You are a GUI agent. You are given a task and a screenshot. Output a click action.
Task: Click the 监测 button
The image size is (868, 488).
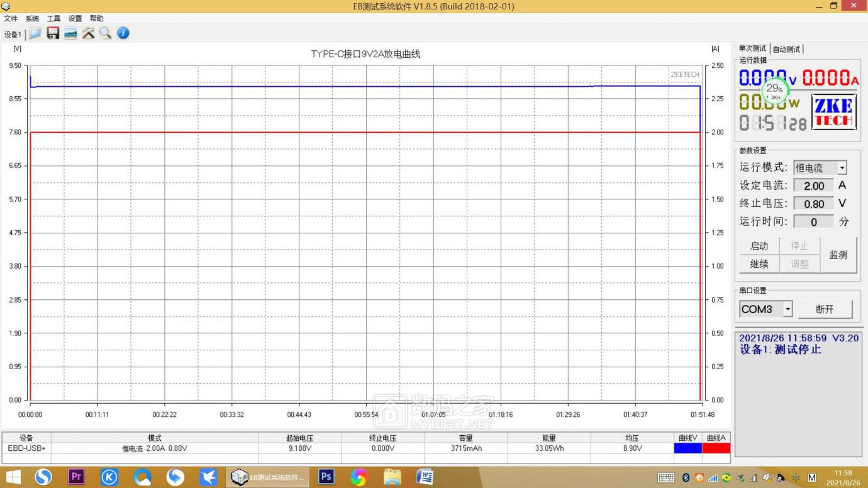pos(838,255)
